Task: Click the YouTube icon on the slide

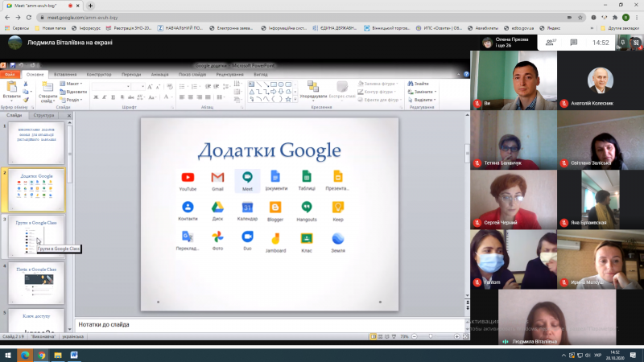Action: [x=188, y=177]
